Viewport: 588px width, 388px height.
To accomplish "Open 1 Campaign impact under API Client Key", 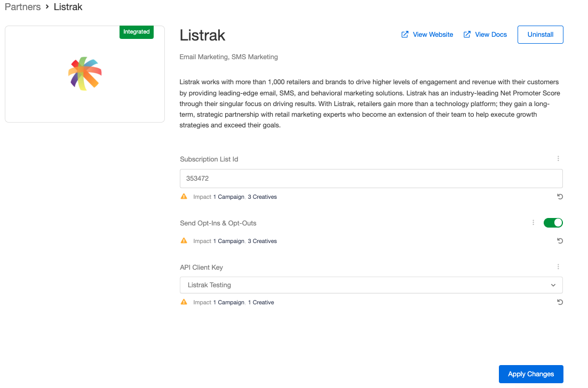I will click(x=229, y=303).
